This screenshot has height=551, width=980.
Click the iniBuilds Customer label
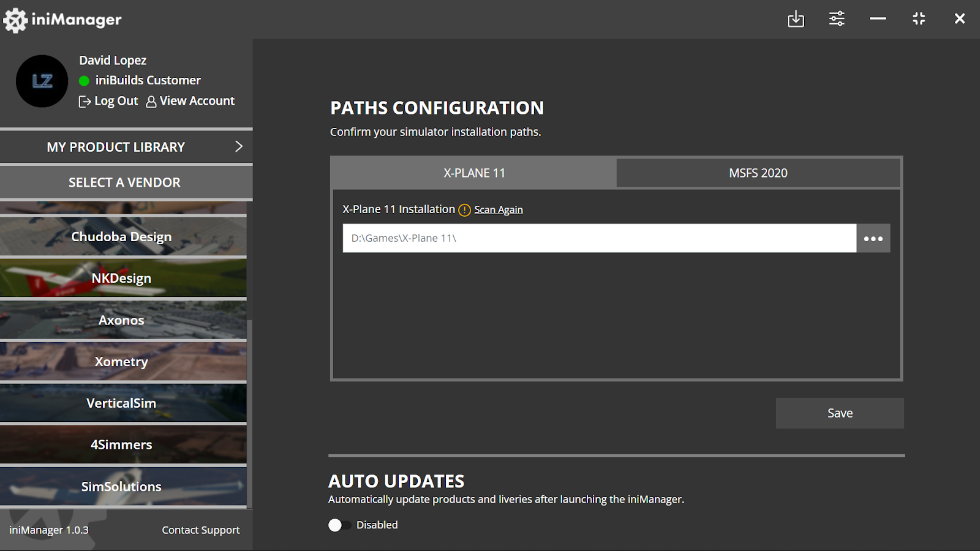[x=148, y=80]
